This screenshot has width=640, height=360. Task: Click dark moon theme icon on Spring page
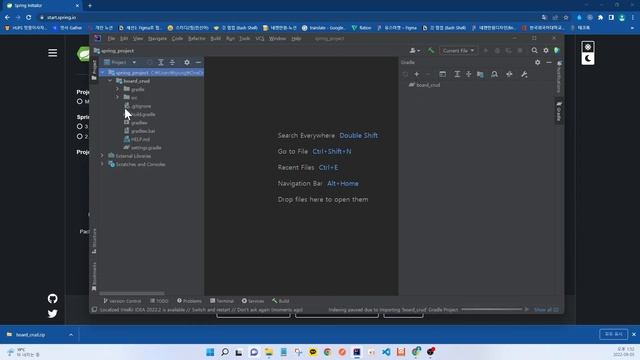[588, 58]
